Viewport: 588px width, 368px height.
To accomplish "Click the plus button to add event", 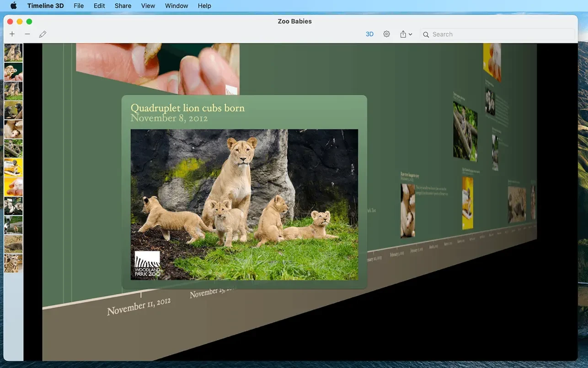I will [12, 34].
